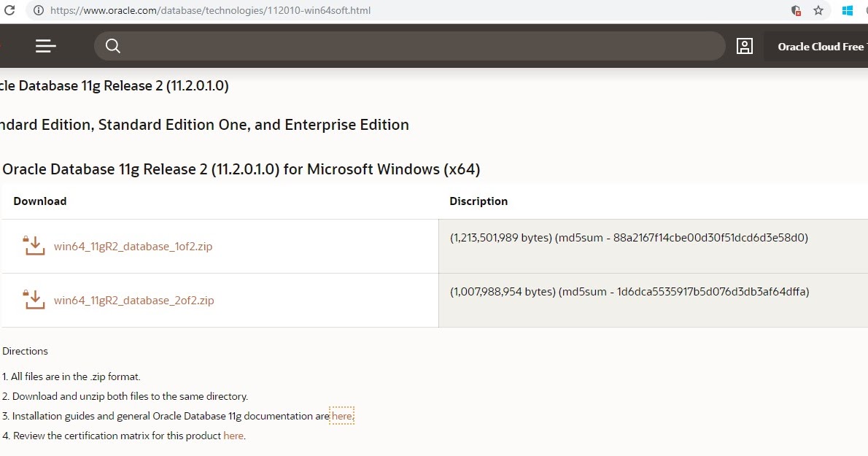Click the site information icon in address bar
This screenshot has width=868, height=456.
[39, 10]
